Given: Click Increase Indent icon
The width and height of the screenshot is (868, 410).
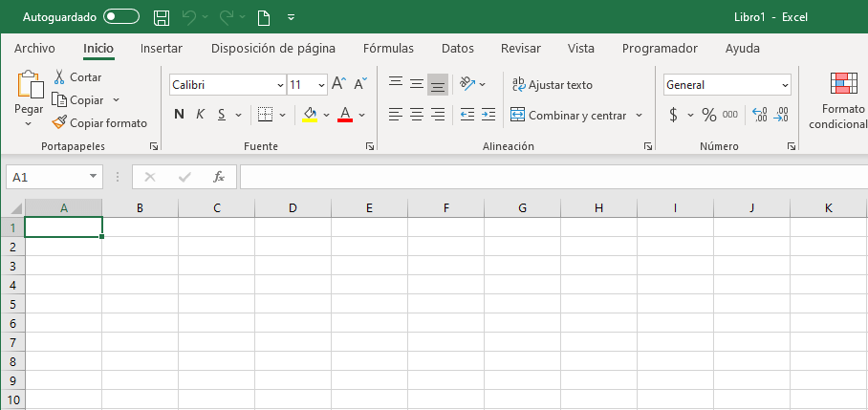Looking at the screenshot, I should (488, 115).
